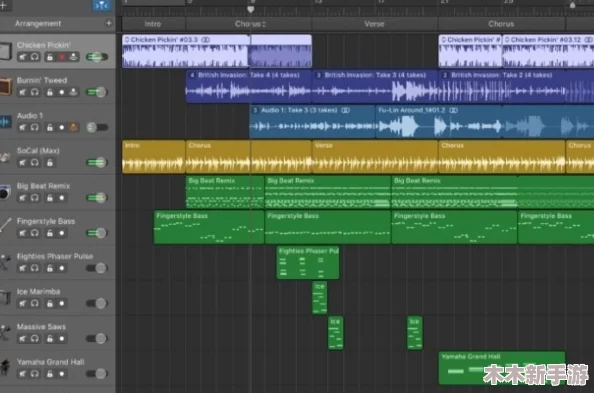Record-enable the Audio 1 track
This screenshot has height=393, width=594.
[62, 127]
